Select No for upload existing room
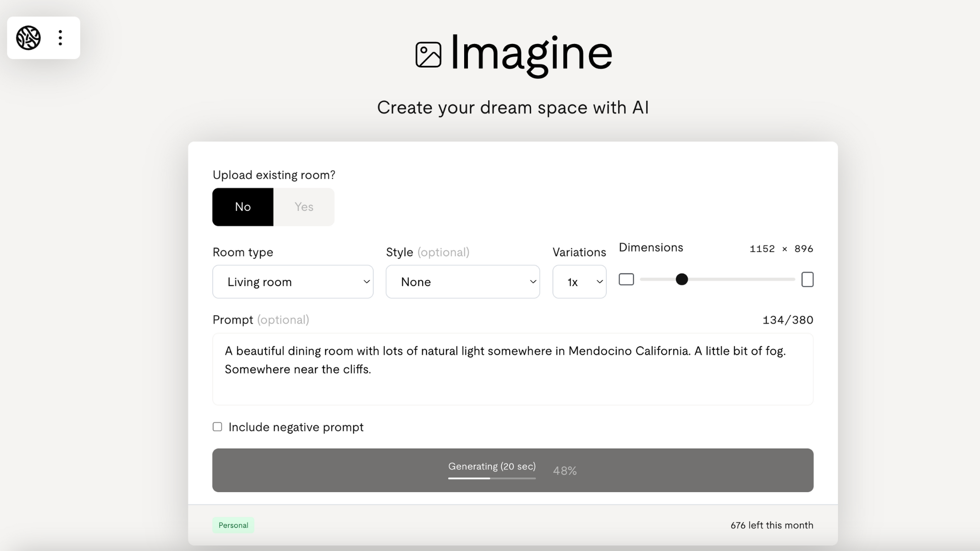This screenshot has width=980, height=551. tap(243, 207)
